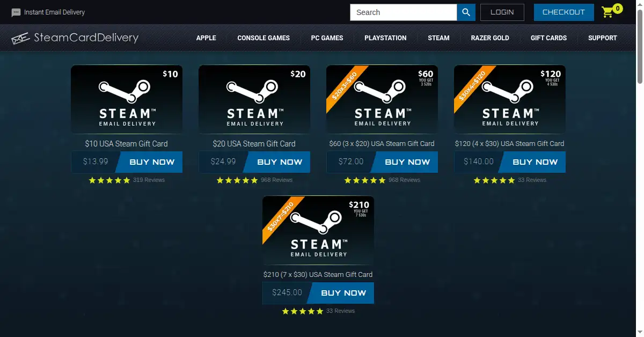This screenshot has height=337, width=644.
Task: Click inside the Search input field
Action: [x=404, y=12]
